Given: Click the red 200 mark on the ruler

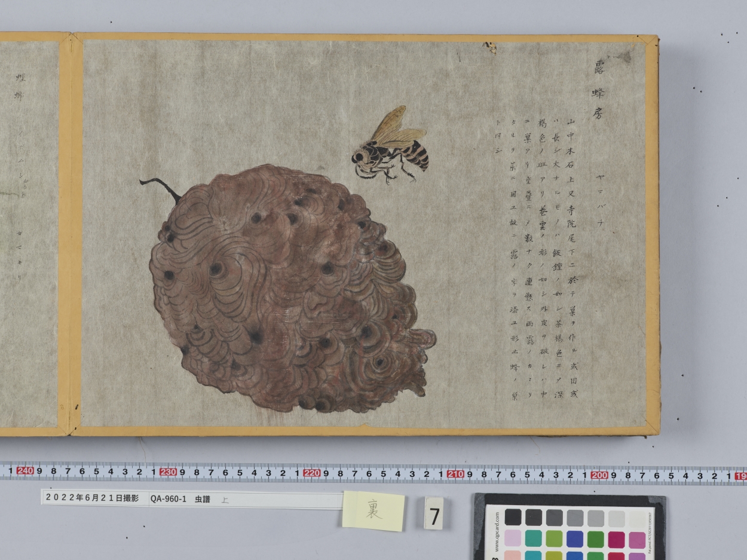Looking at the screenshot, I should (x=599, y=475).
